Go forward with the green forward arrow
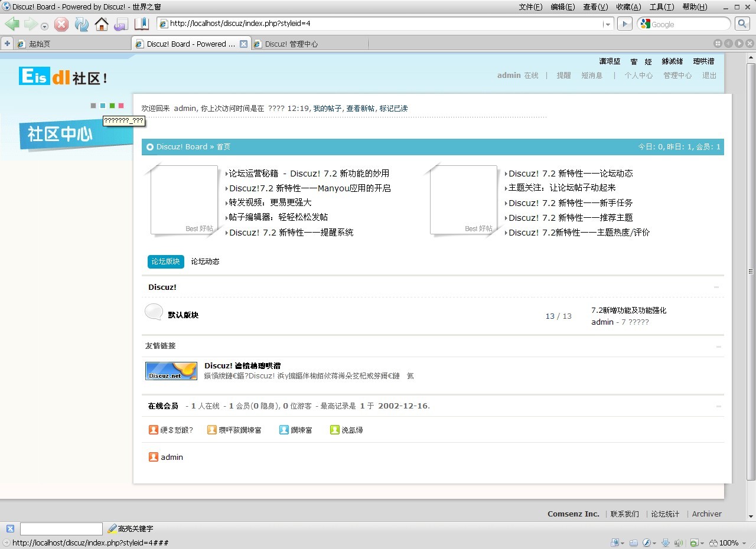 [30, 24]
